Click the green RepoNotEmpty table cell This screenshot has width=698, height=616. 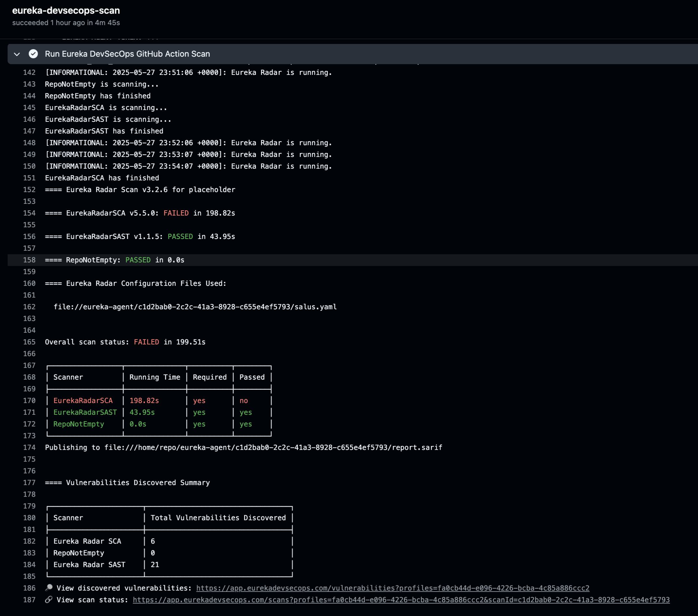[78, 424]
